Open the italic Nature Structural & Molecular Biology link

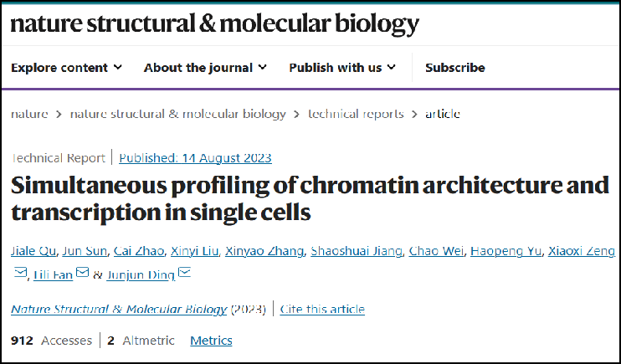[119, 310]
